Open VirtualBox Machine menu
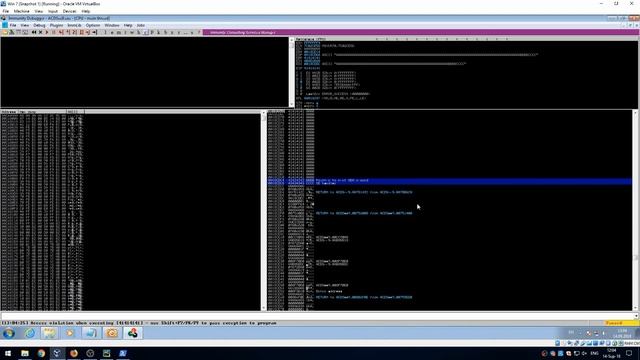Screen dimensions: 640x360 (21, 11)
